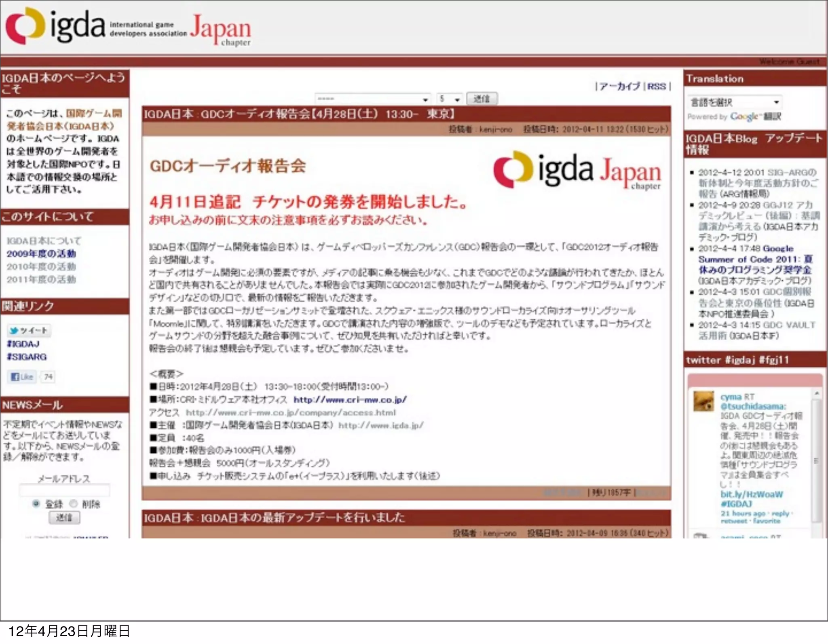Click the 送信 button next to the dropdowns
The height and width of the screenshot is (644, 828).
pyautogui.click(x=482, y=99)
